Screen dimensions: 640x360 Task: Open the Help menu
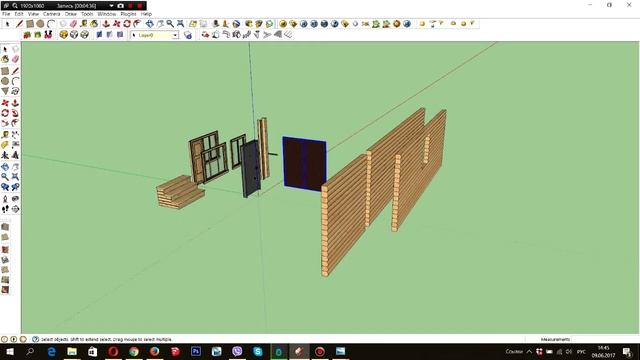(x=146, y=14)
